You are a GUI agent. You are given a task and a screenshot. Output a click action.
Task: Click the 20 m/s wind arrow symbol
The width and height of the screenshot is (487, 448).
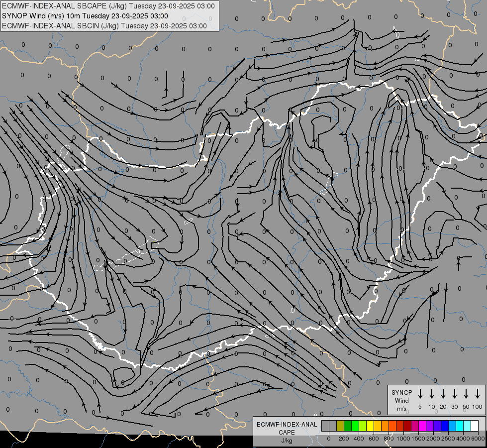443,393
